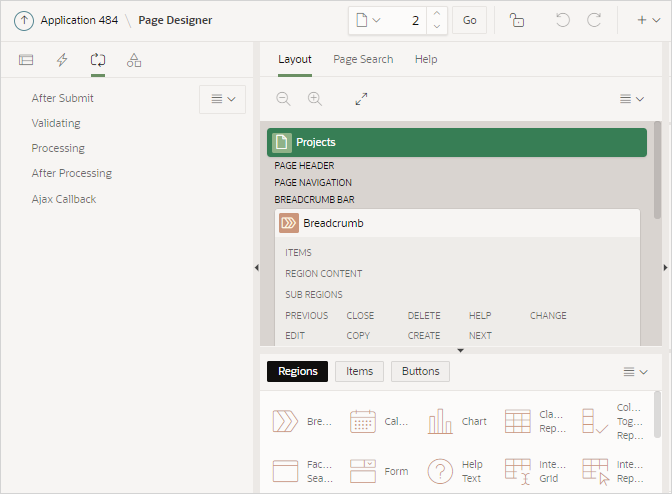Viewport: 672px width, 494px height.
Task: Click the up-arrow Application home icon
Action: (x=24, y=21)
